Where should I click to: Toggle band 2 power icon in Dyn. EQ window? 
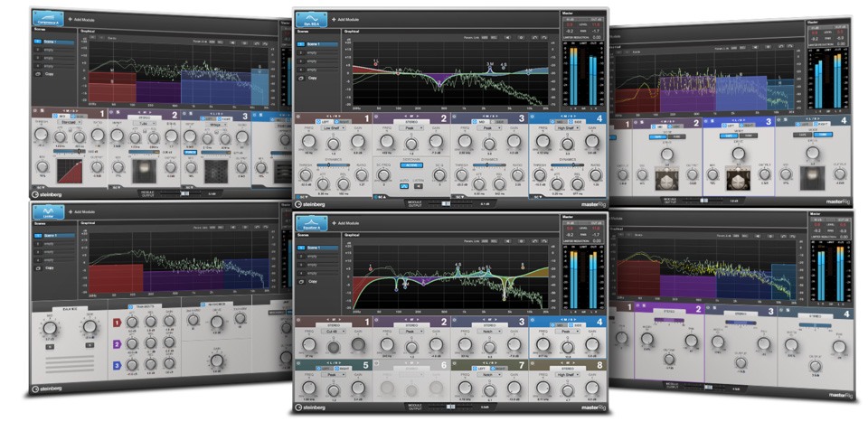[x=376, y=117]
